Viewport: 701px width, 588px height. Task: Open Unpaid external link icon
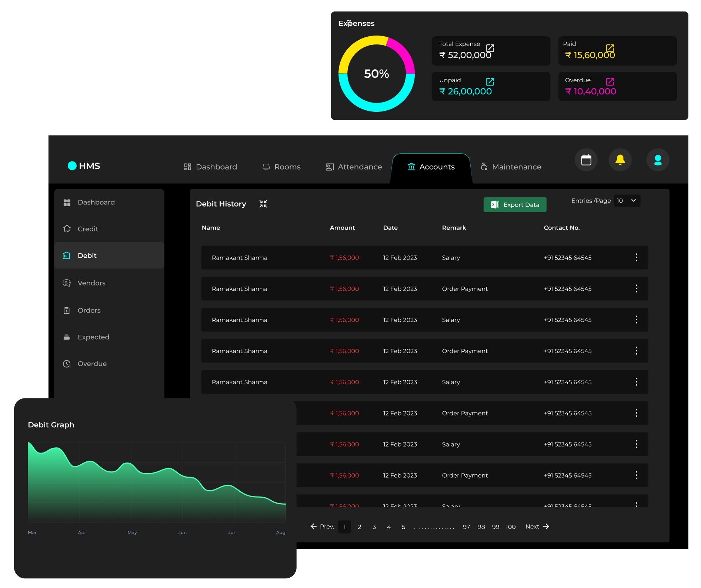[490, 81]
